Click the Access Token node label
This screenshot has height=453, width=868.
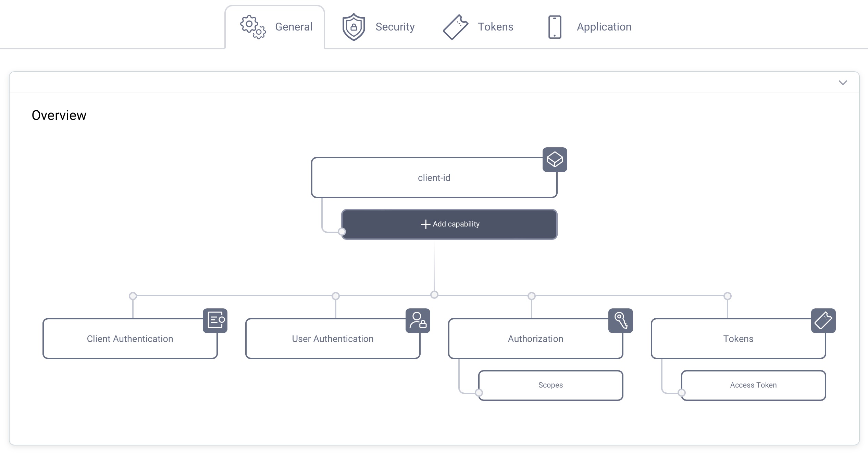coord(753,385)
